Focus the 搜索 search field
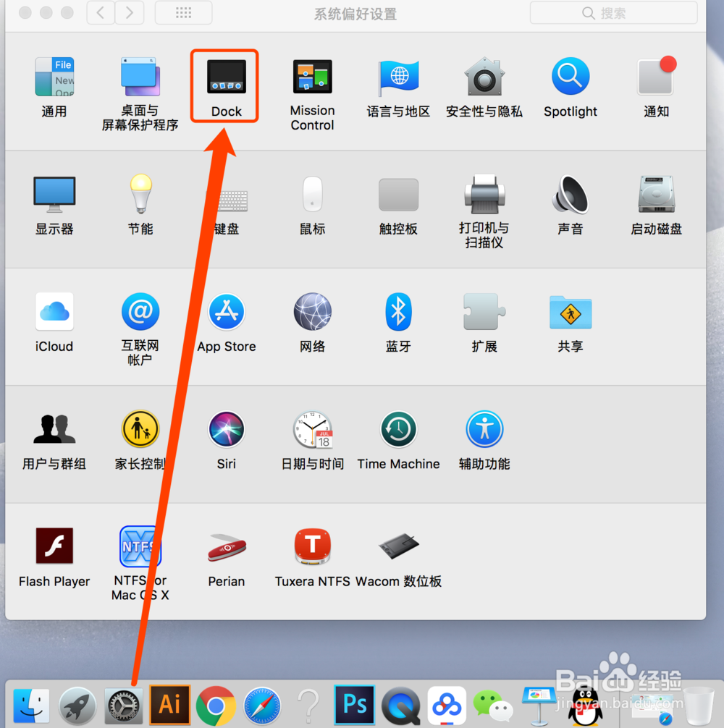Screen dimensions: 724x728 point(613,13)
